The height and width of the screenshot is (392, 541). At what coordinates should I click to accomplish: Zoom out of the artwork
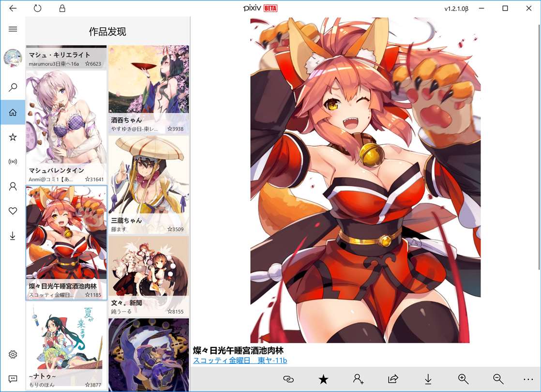click(x=498, y=379)
